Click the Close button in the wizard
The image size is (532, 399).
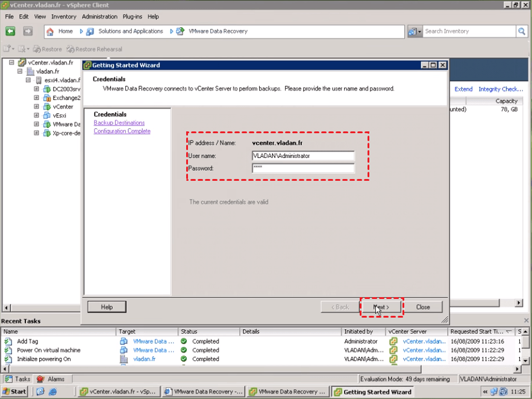pos(423,307)
